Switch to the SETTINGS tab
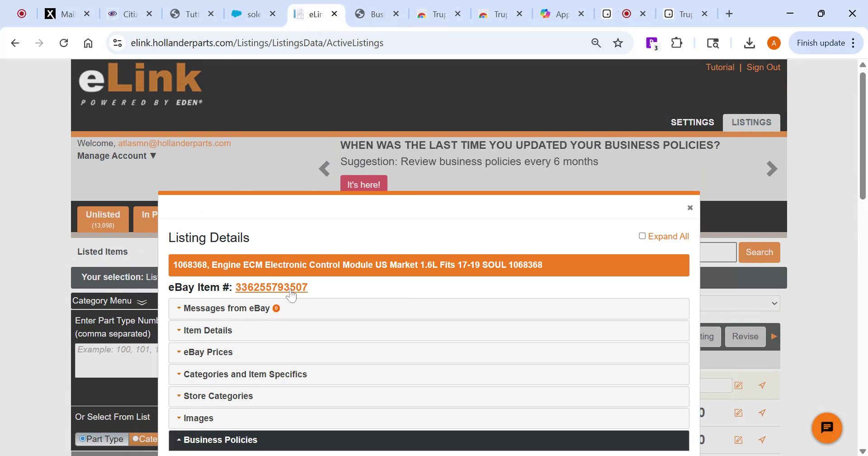Viewport: 868px width, 456px height. [x=692, y=122]
